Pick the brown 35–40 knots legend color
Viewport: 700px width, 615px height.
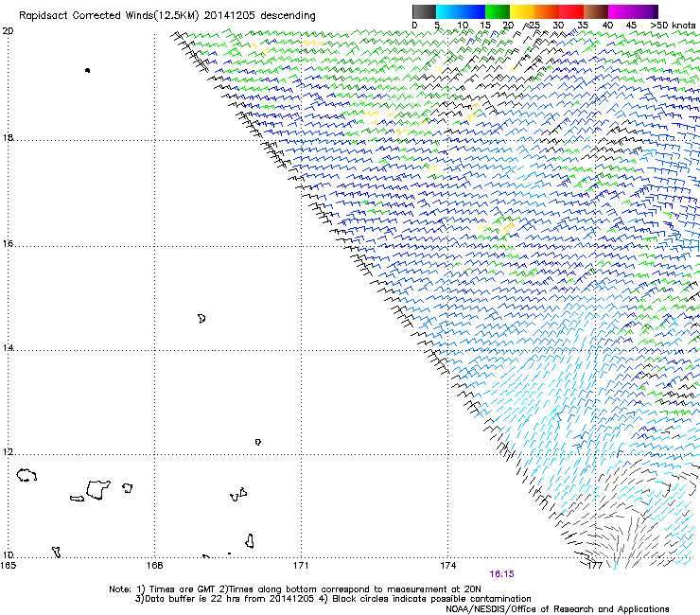click(596, 11)
